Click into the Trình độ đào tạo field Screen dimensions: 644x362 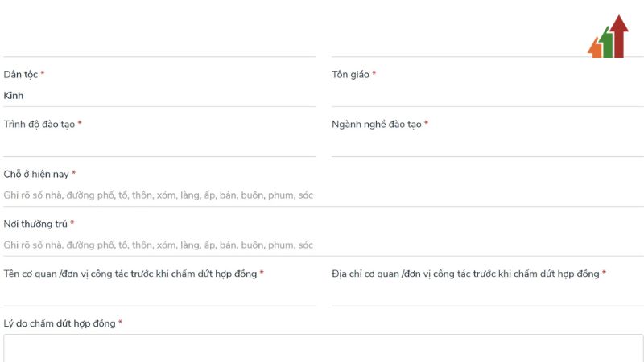coord(159,145)
